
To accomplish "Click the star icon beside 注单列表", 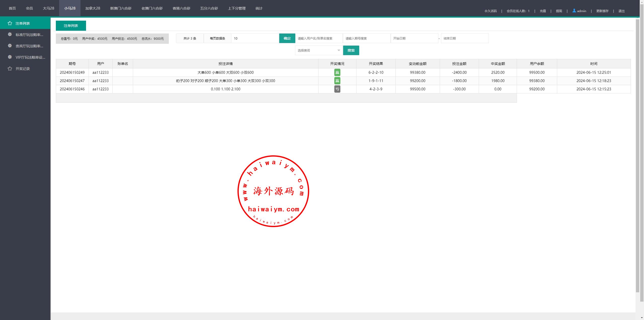I will tap(10, 23).
